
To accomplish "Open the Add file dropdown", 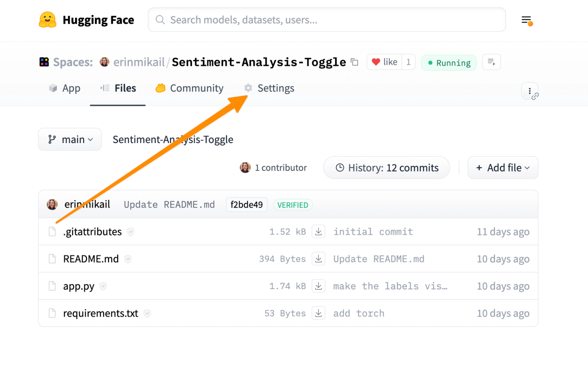I will [502, 167].
